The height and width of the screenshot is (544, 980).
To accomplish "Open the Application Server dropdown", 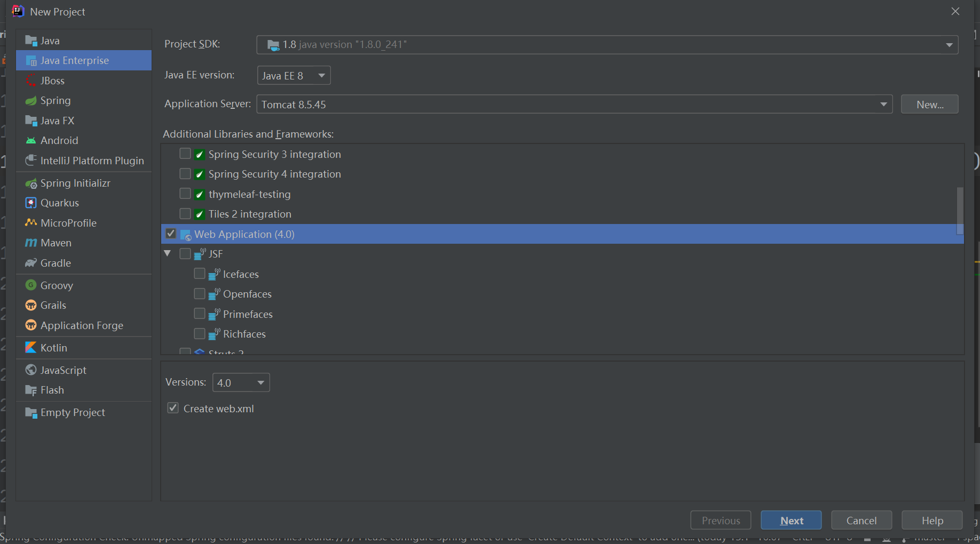I will pos(574,105).
